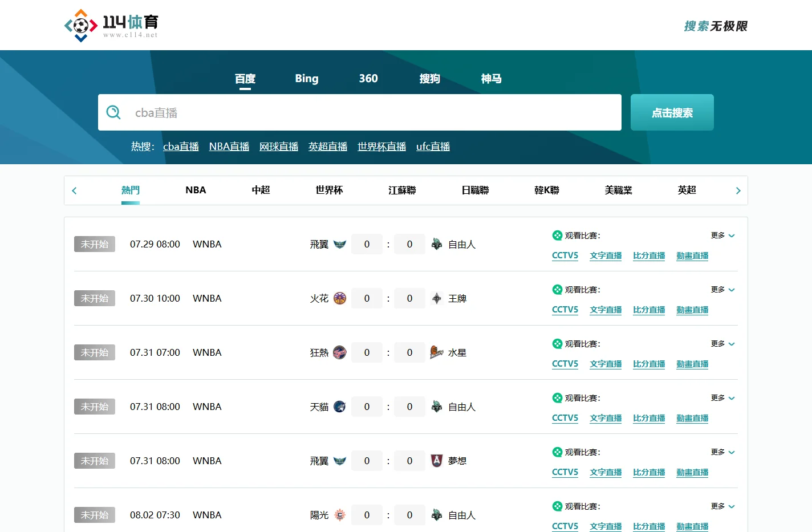Click the 陽光 team logo
812x532 pixels.
(x=340, y=515)
